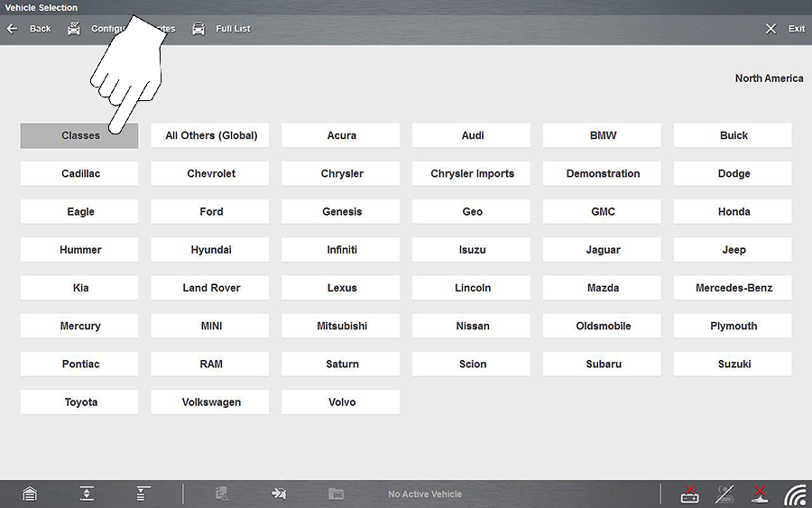
Task: Choose Subaru from the list
Action: [602, 365]
